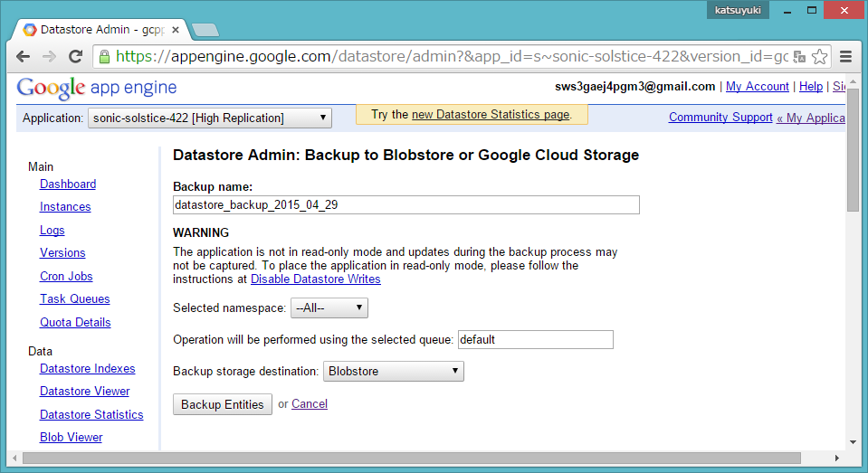Go back using the browser back arrow
Screen dimensions: 868x473
[x=24, y=56]
